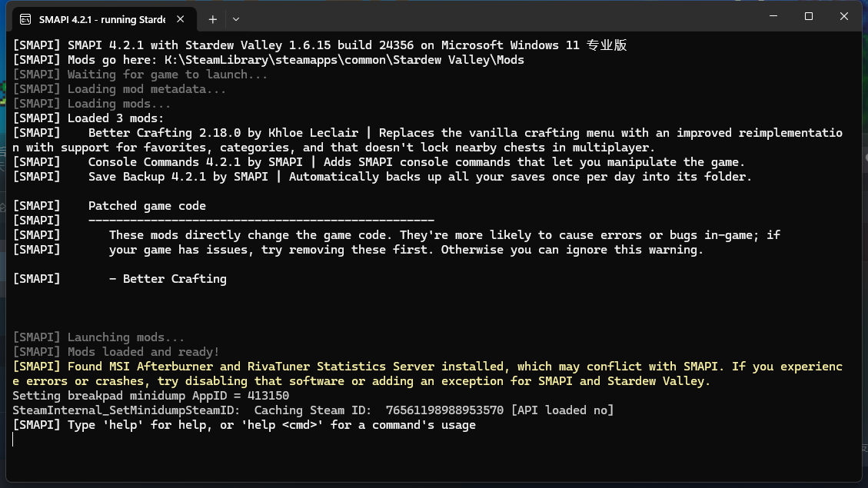Image resolution: width=868 pixels, height=488 pixels.
Task: Click the '- Better Crafting' list item
Action: (168, 279)
